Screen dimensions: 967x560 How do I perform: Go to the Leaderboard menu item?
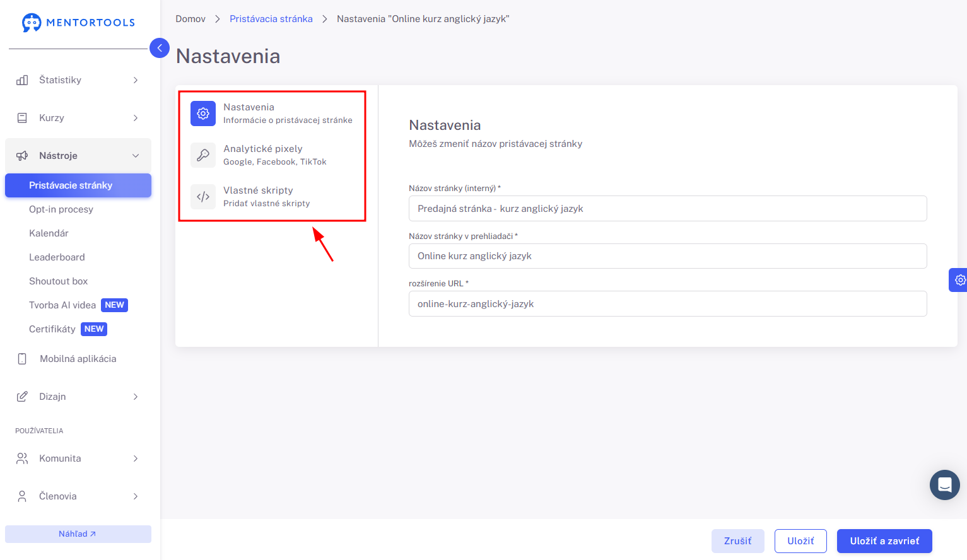[x=57, y=257]
